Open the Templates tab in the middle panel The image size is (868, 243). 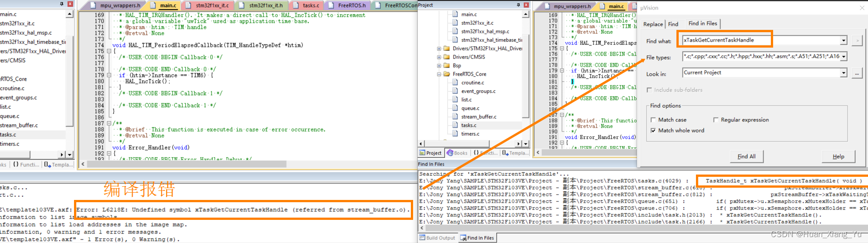tap(515, 153)
